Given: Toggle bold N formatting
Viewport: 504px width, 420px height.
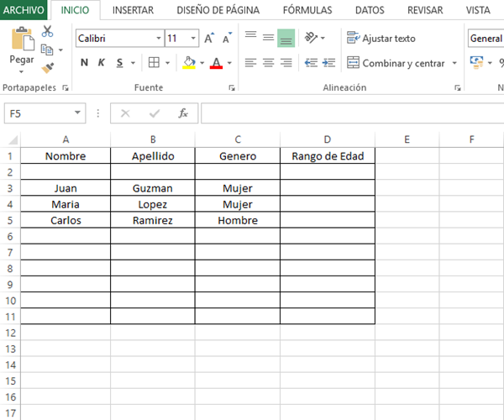Looking at the screenshot, I should pyautogui.click(x=84, y=62).
